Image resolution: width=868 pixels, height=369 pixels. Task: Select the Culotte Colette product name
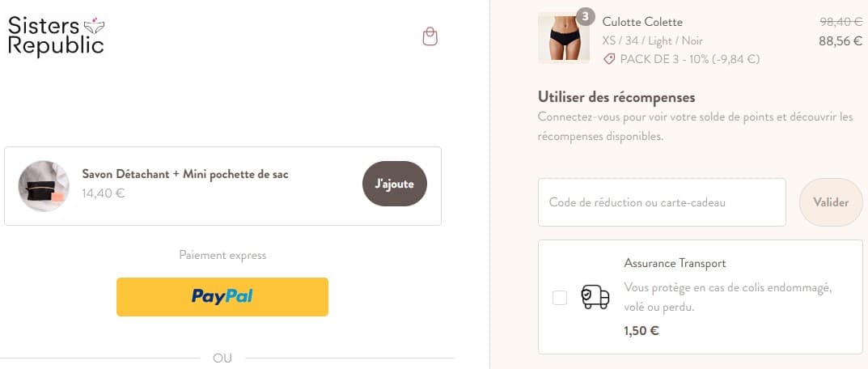[x=642, y=22]
